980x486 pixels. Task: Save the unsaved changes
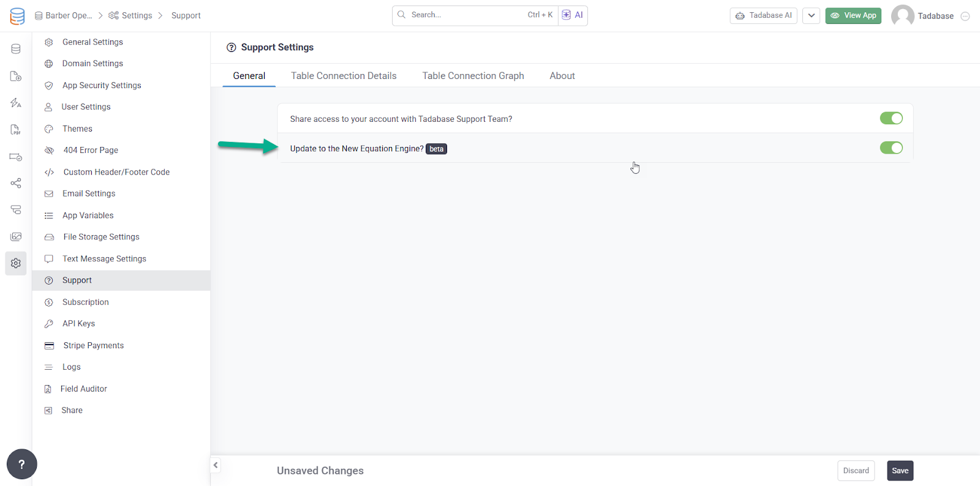coord(900,471)
